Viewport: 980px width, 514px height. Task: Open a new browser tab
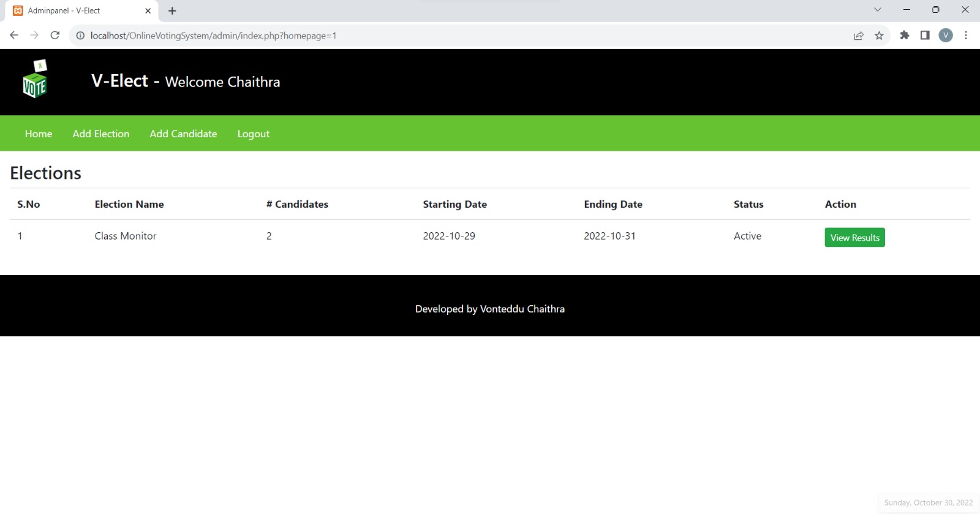(x=172, y=11)
